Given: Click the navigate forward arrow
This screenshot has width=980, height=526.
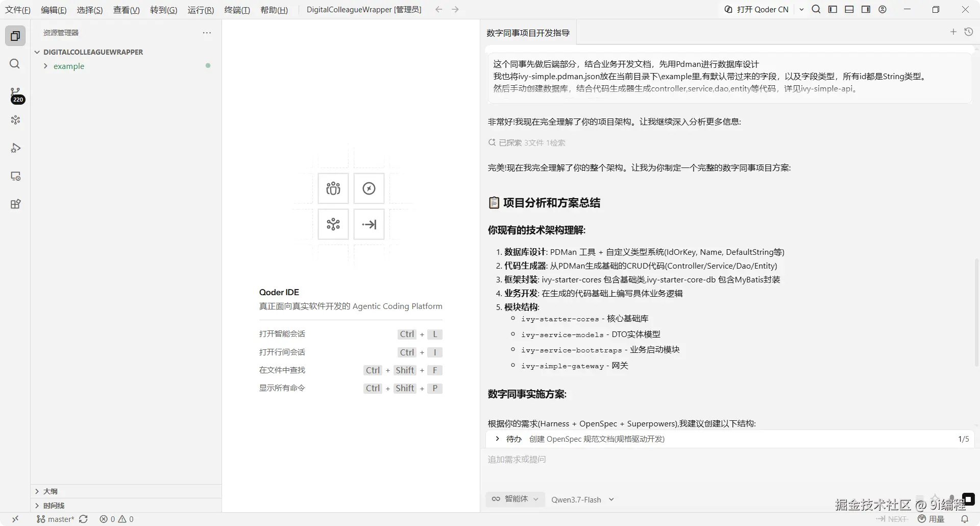Looking at the screenshot, I should coord(455,9).
